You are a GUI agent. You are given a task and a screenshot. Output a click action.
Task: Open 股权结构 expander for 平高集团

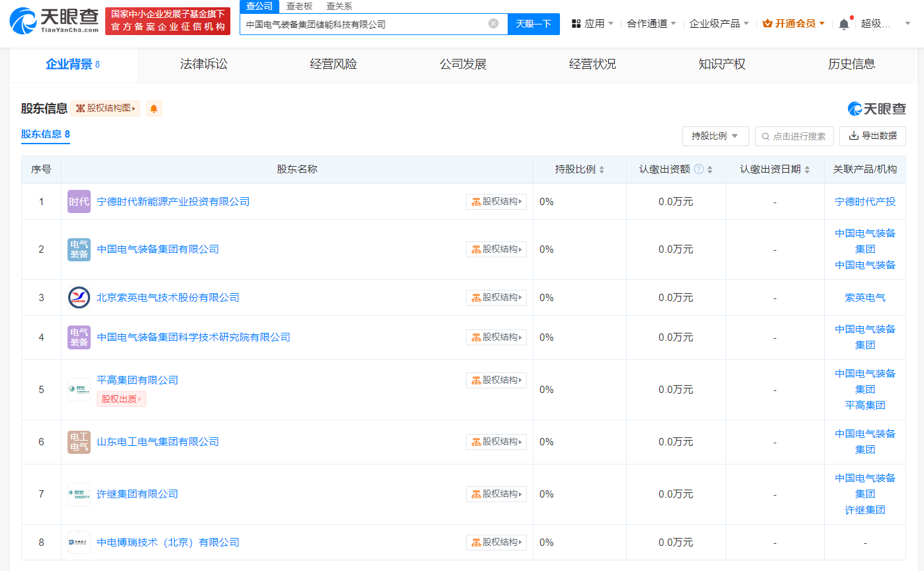(x=496, y=380)
